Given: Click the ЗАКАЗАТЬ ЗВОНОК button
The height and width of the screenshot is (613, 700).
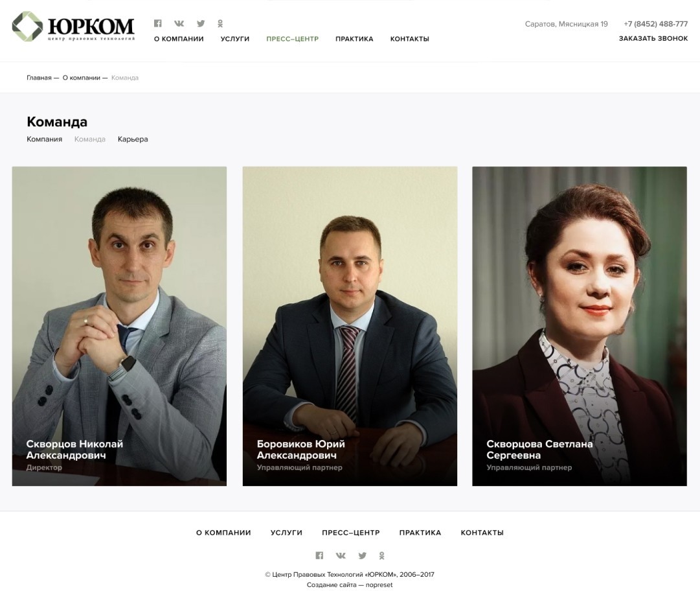Looking at the screenshot, I should pyautogui.click(x=653, y=38).
